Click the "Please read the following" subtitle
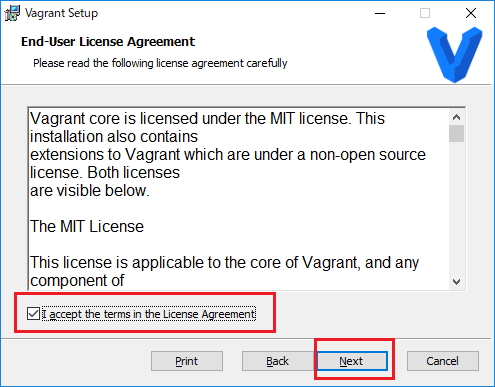 pos(160,63)
